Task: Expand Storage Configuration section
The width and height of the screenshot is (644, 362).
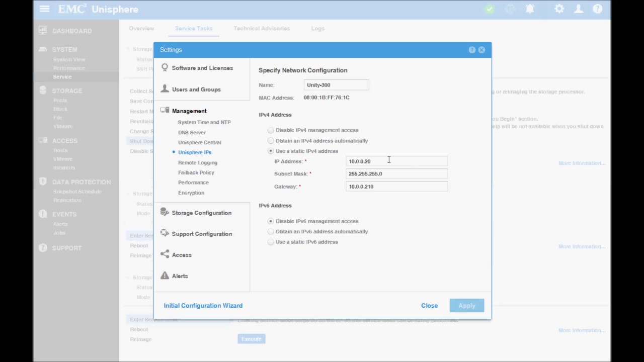Action: 202,213
